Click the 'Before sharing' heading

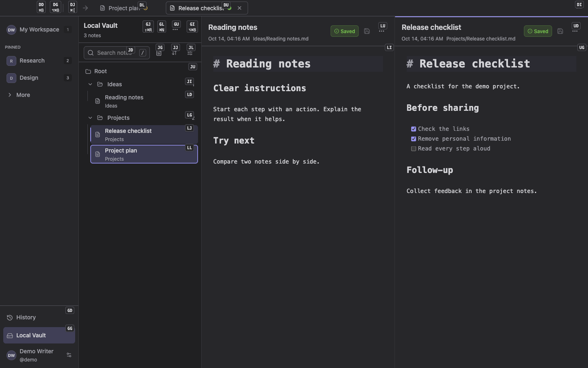[x=443, y=108]
